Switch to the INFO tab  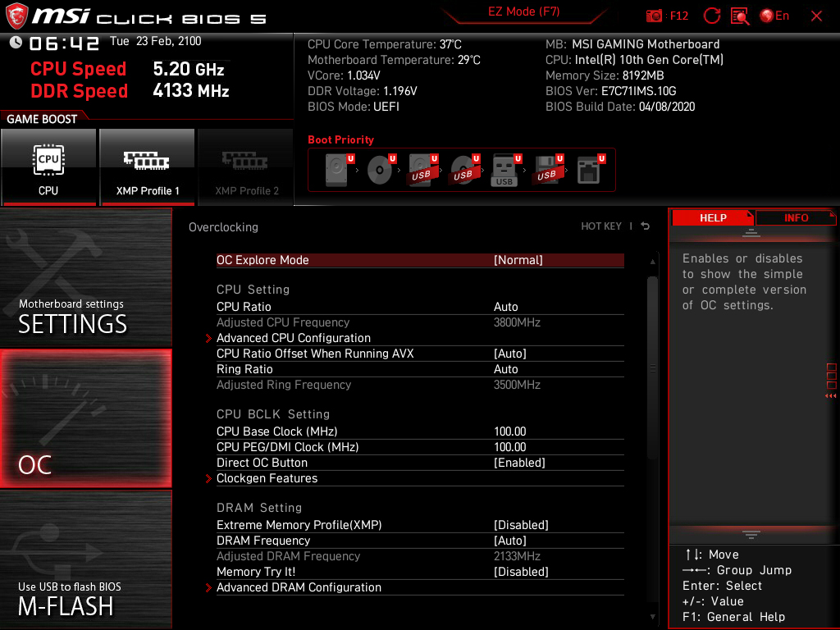pos(796,218)
